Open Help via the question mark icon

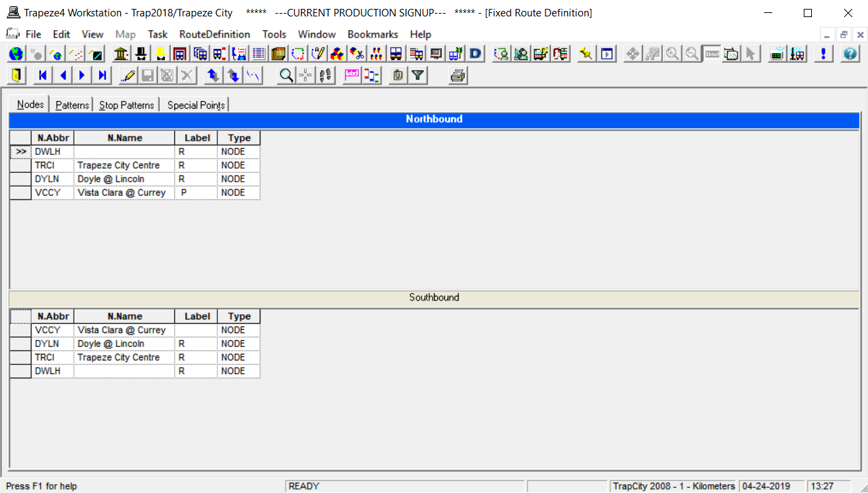tap(849, 53)
